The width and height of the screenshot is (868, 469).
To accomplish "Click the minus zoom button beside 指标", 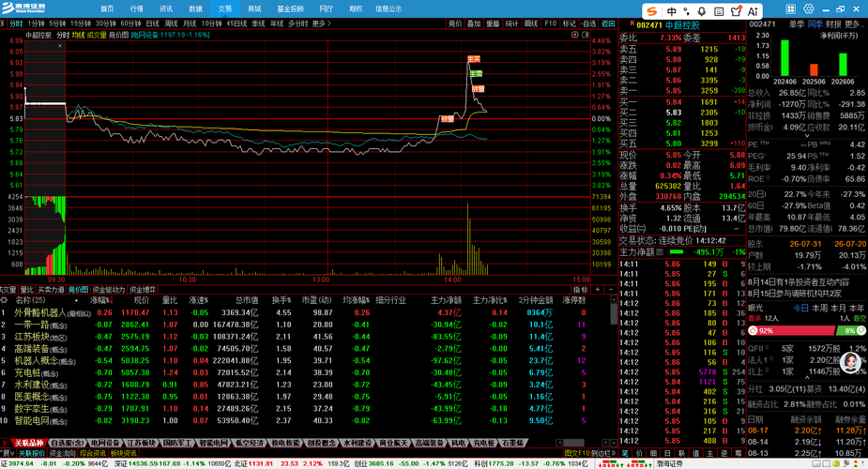I will point(611,289).
